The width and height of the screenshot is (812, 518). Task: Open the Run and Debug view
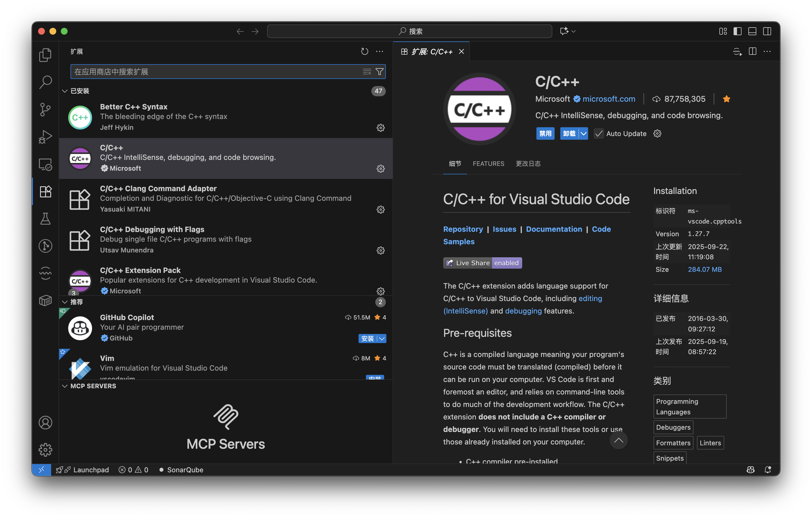tap(45, 137)
